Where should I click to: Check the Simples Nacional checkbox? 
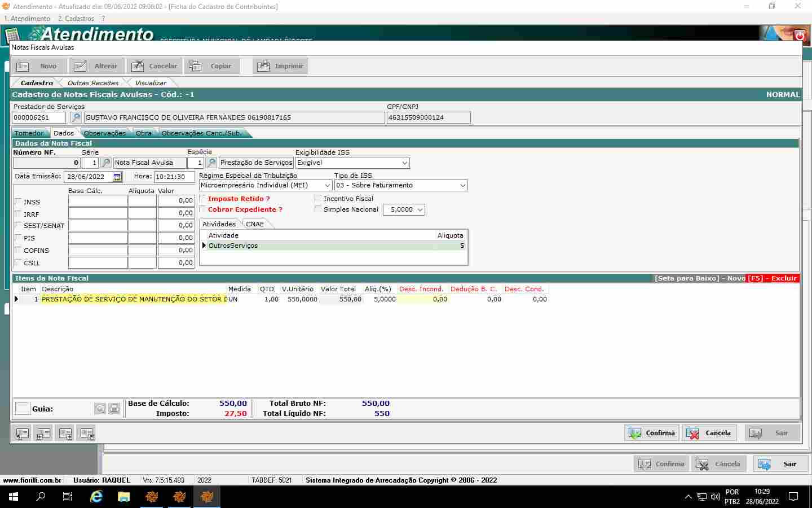[318, 209]
